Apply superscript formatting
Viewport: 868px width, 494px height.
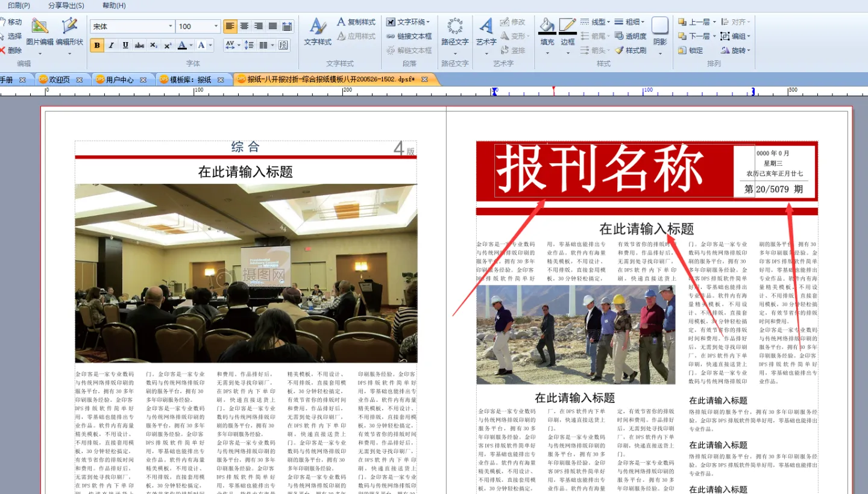tap(168, 45)
